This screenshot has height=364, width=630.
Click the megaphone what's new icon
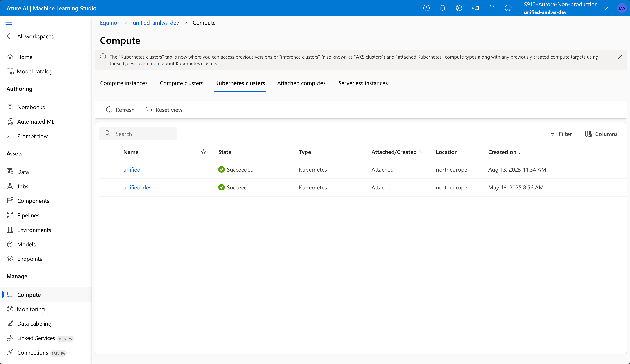(x=475, y=8)
